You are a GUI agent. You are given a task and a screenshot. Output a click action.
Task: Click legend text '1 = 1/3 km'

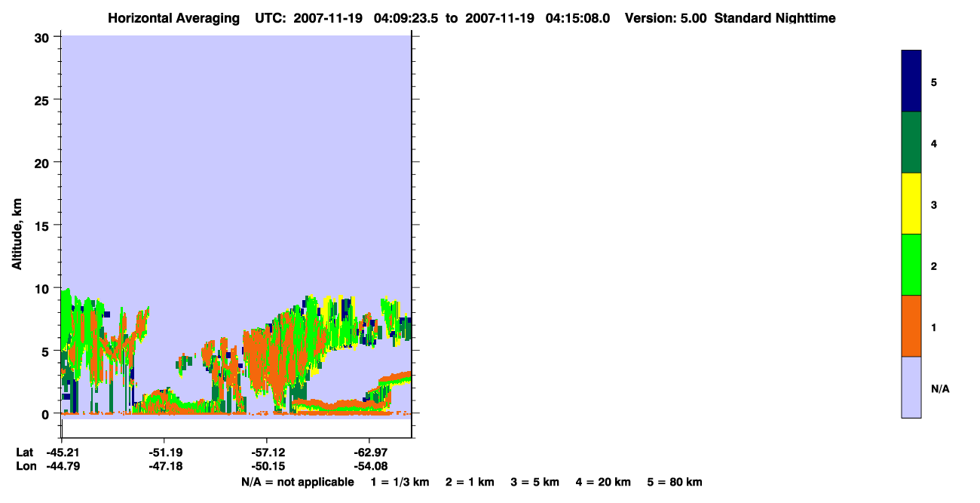coord(400,482)
